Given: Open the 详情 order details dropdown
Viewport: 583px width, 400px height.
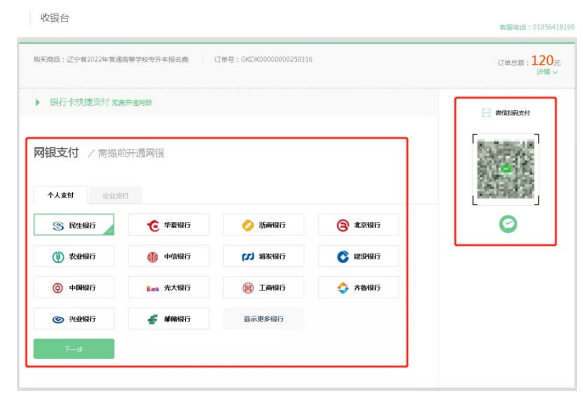Looking at the screenshot, I should point(547,72).
